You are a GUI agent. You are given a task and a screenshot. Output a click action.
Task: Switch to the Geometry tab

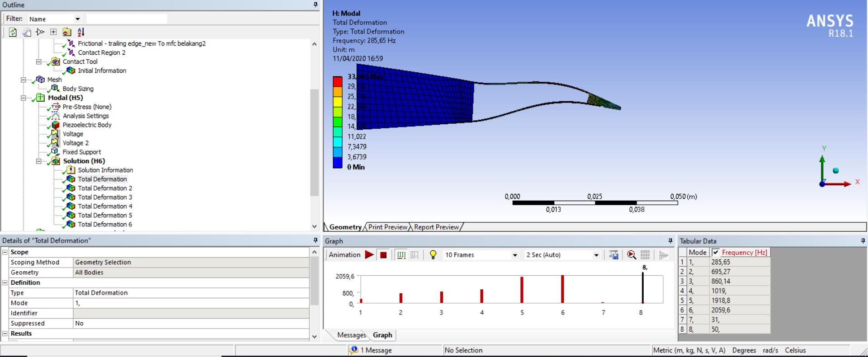[345, 227]
